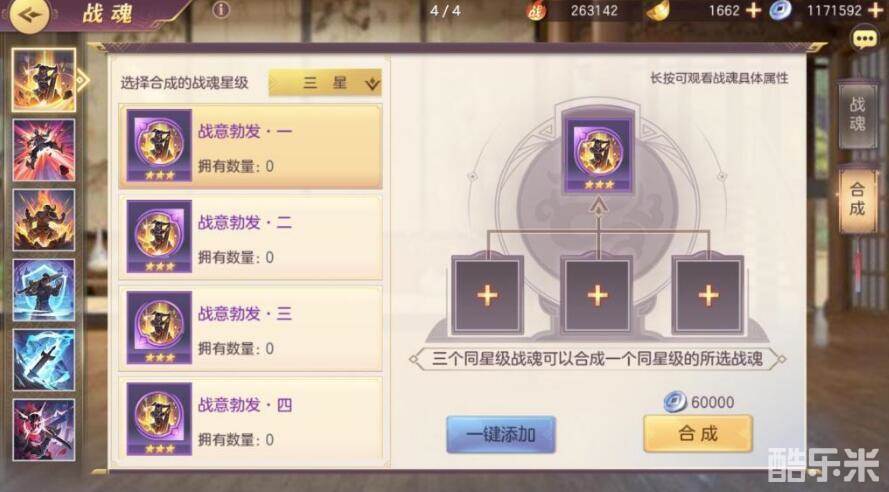The image size is (889, 492).
Task: Click the 一键添加 button
Action: click(501, 435)
